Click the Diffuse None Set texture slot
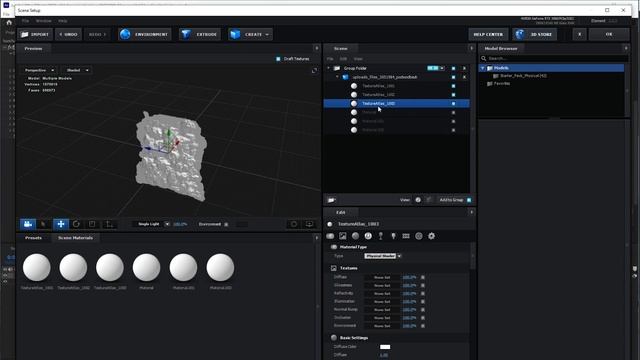 [x=382, y=278]
